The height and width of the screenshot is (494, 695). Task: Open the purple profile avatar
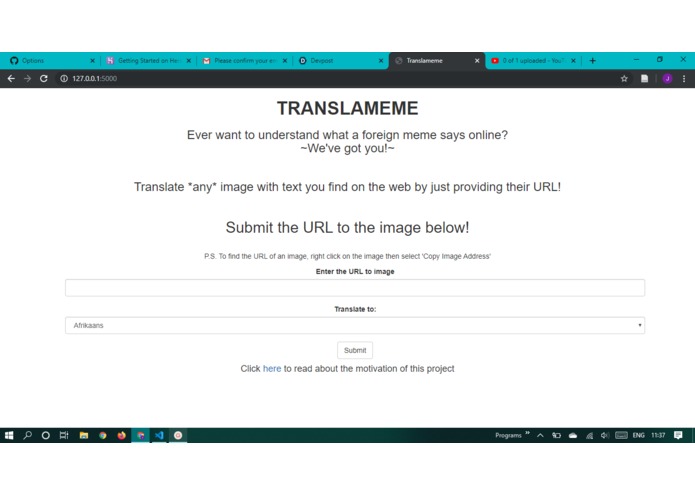click(x=667, y=78)
